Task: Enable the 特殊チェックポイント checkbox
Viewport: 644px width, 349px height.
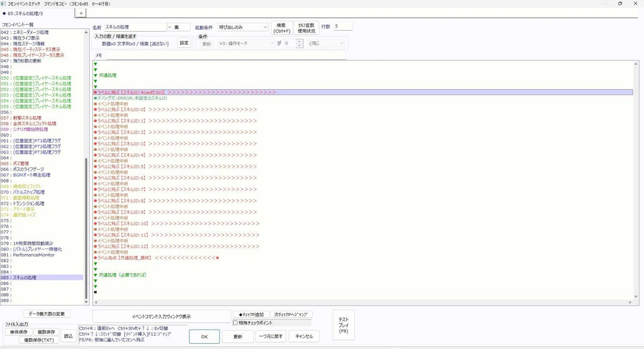Action: [x=236, y=323]
